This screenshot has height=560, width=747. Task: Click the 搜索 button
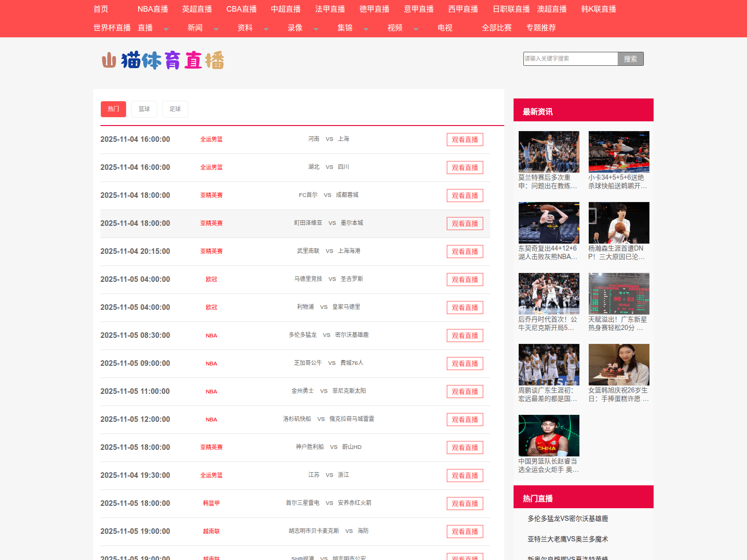630,59
